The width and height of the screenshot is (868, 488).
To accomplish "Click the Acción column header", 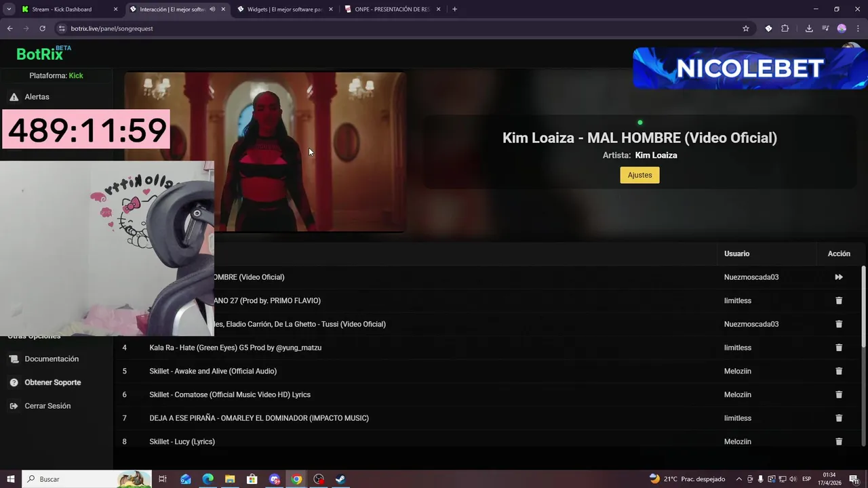I will (839, 253).
